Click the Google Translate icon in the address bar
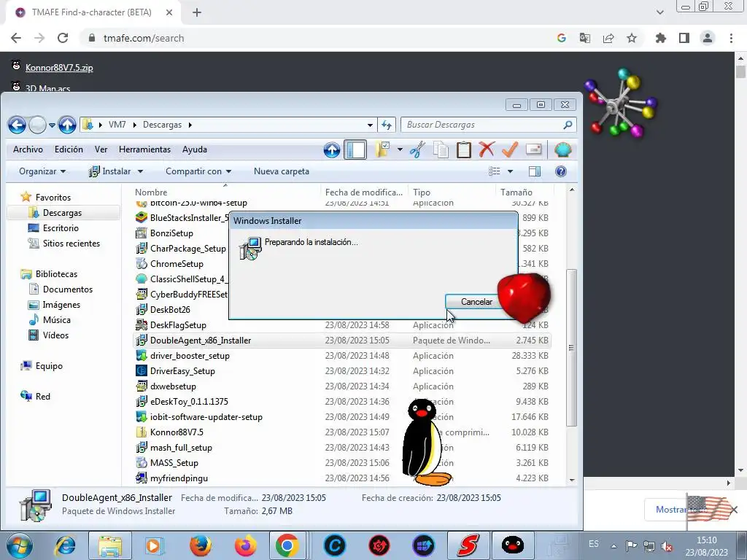The height and width of the screenshot is (560, 747). (585, 38)
